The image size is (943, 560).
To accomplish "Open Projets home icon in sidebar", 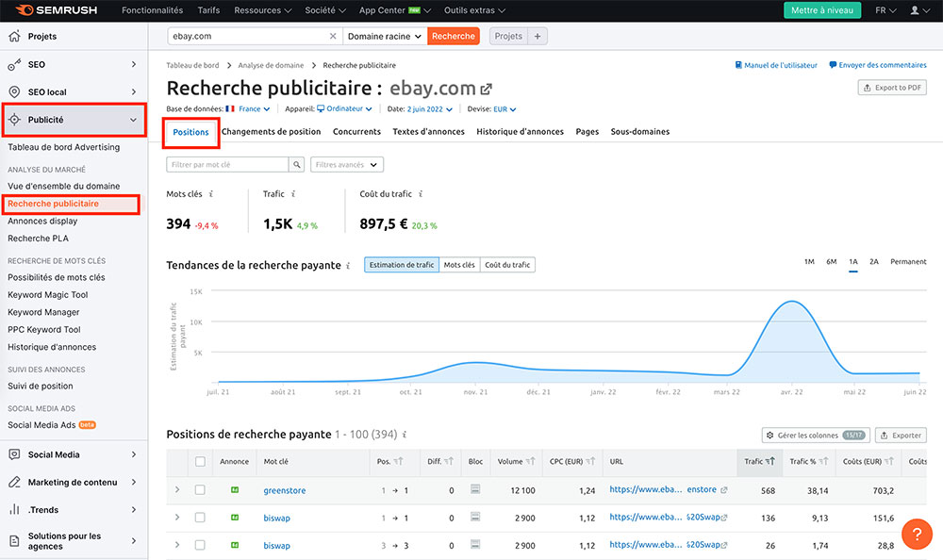I will 14,36.
